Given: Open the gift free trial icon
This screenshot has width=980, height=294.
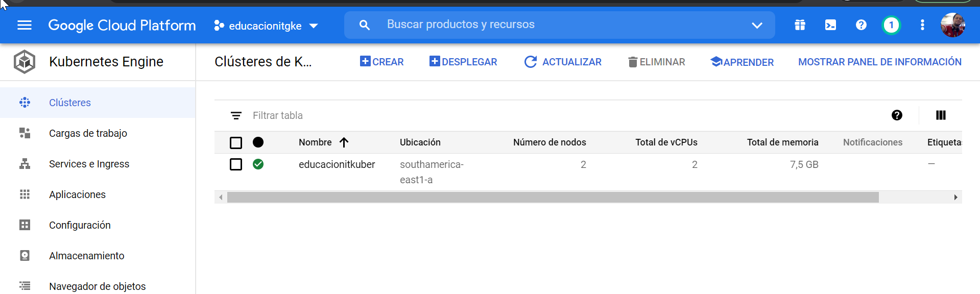Looking at the screenshot, I should point(800,25).
